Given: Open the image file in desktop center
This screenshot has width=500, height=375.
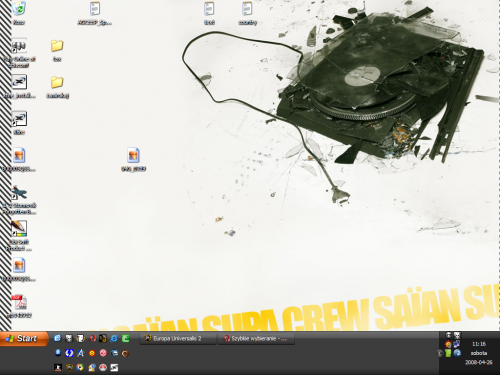Looking at the screenshot, I should [x=133, y=159].
